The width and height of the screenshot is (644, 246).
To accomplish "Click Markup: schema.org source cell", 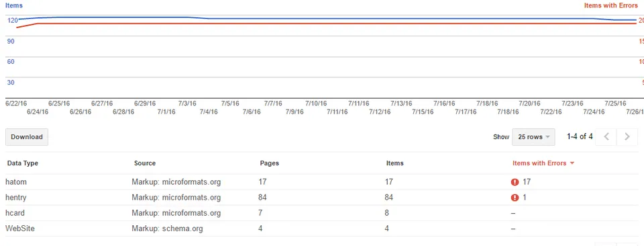I will [x=167, y=229].
